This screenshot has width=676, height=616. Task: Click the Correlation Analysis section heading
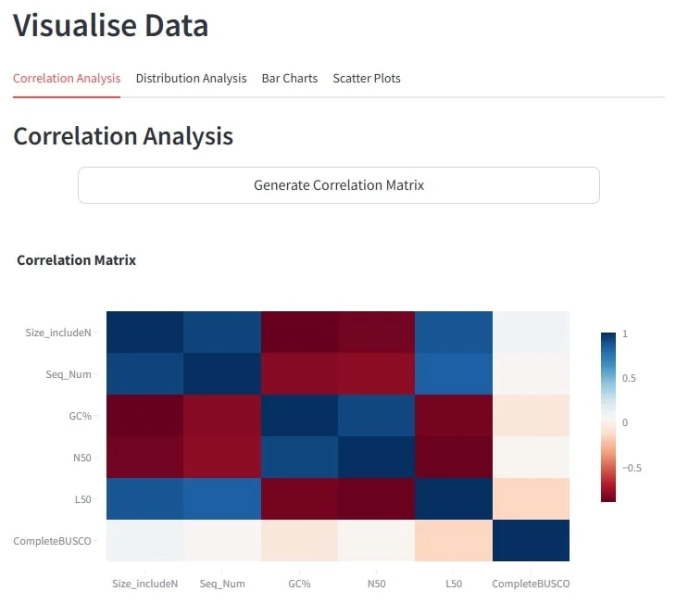(123, 136)
